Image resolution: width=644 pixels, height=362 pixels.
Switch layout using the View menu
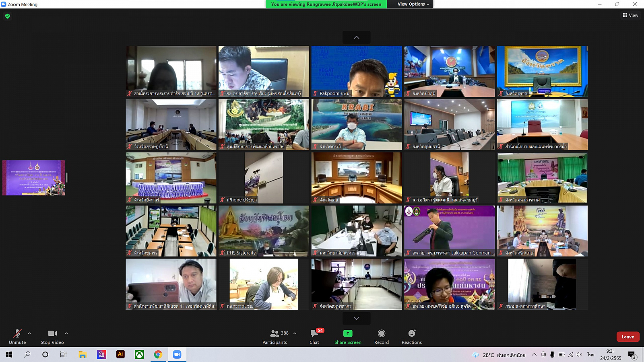coord(630,15)
